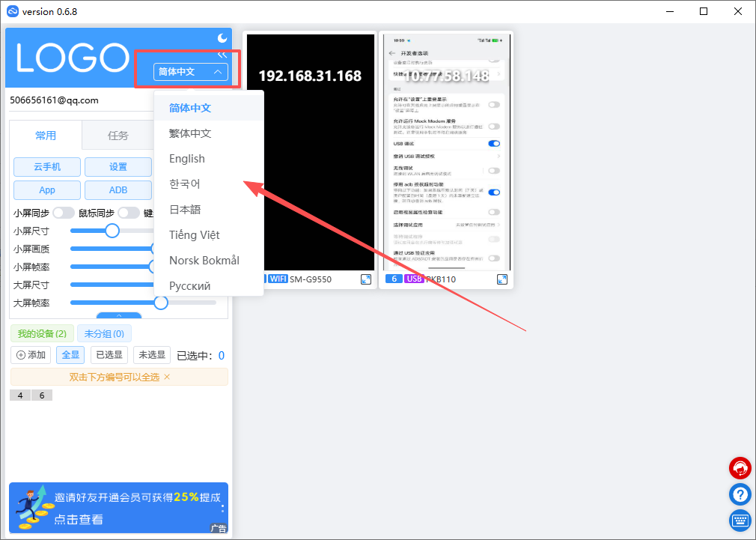Screen dimensions: 756x540
Task: Toggle the 鼠标同步 switch
Action: pos(128,213)
